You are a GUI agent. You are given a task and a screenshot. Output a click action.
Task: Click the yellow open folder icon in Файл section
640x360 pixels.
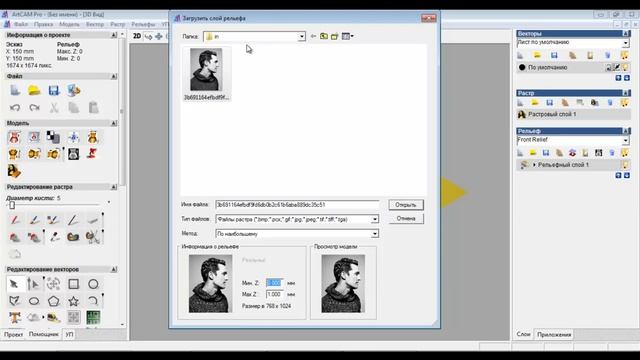(34, 90)
